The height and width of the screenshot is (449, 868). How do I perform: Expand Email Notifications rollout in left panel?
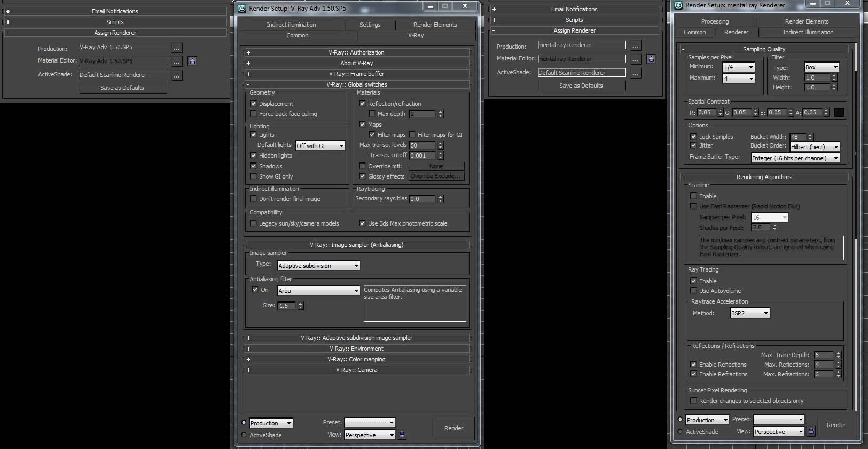pyautogui.click(x=115, y=11)
